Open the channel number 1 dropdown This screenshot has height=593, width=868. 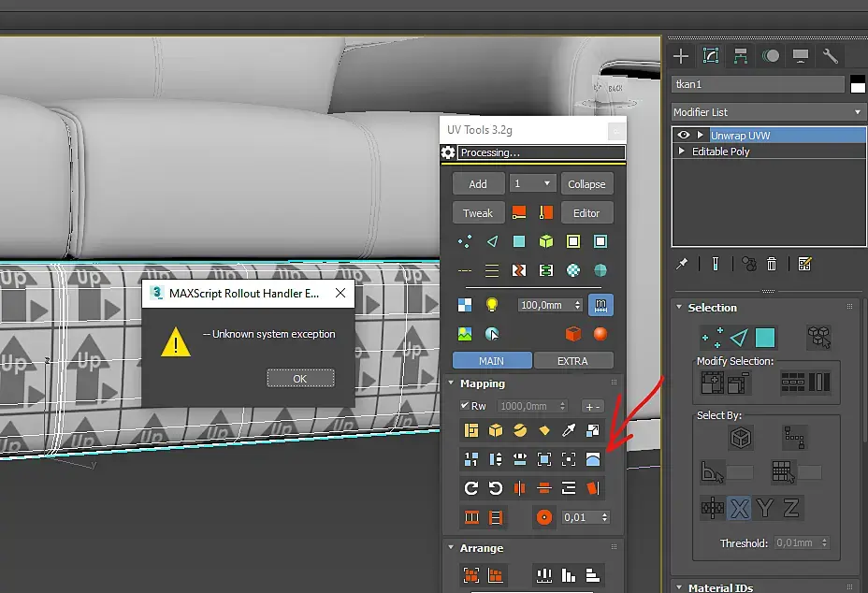[x=532, y=183]
